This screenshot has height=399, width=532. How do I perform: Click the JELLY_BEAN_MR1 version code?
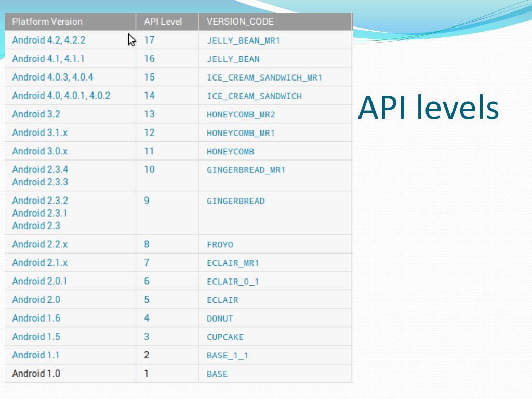(x=243, y=41)
